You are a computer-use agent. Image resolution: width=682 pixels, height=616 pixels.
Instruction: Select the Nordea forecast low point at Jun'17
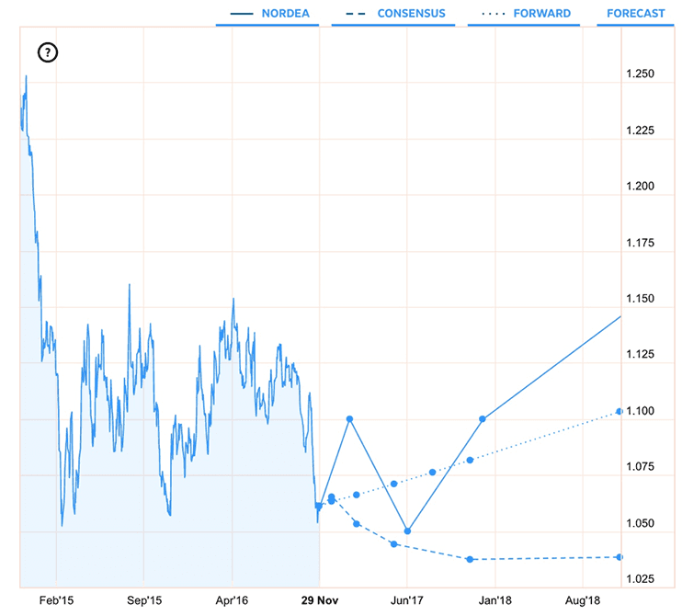[406, 530]
